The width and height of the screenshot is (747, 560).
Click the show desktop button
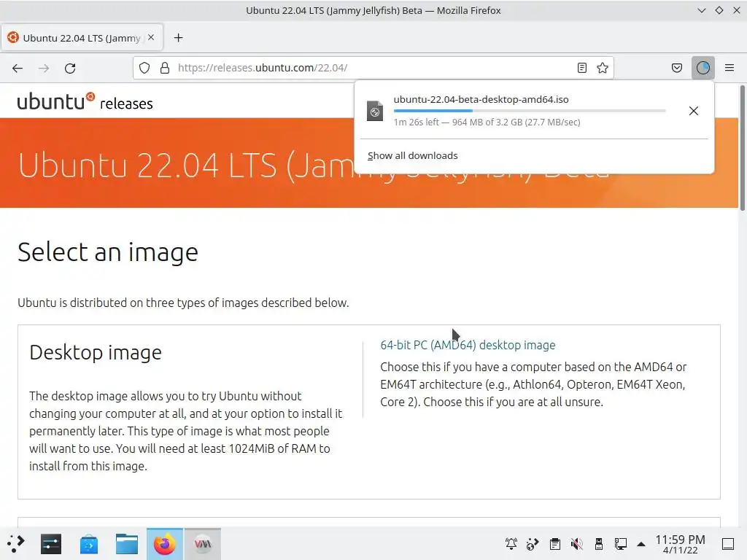pos(728,544)
